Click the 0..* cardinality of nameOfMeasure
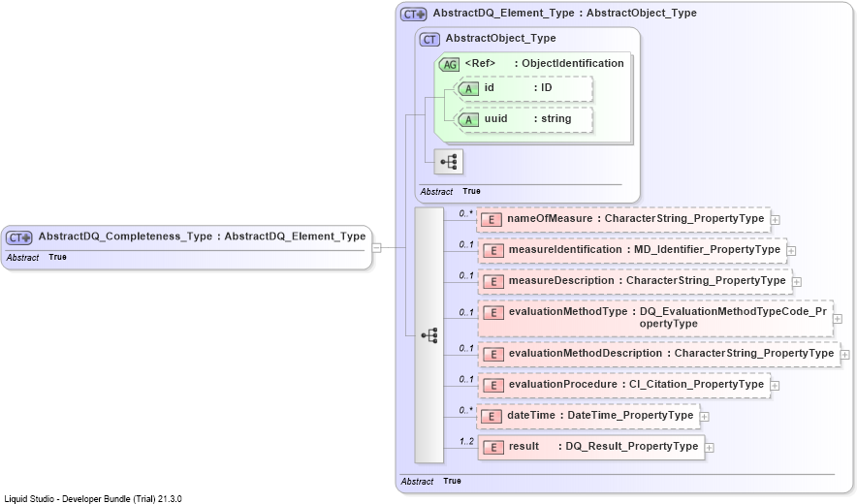Screen dimensions: 857x504 coord(465,214)
